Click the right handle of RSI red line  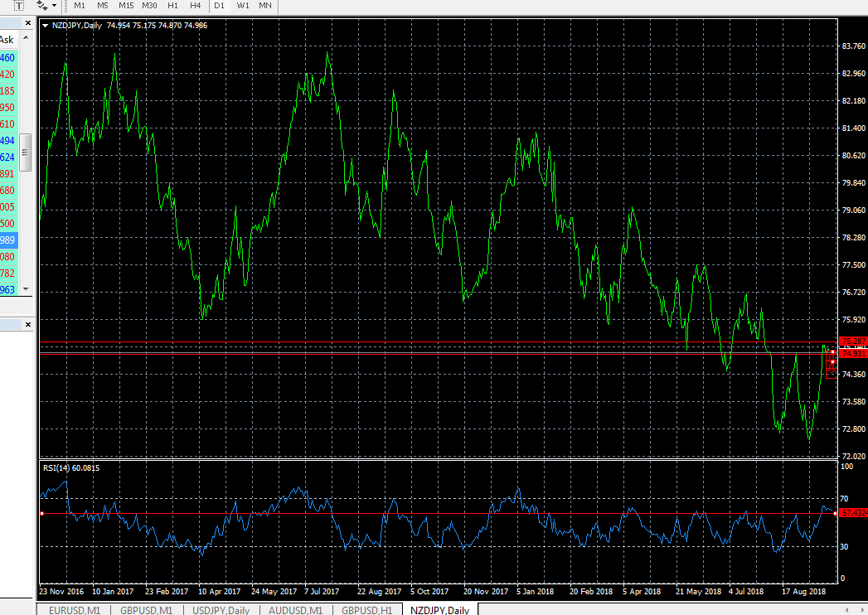[x=835, y=514]
